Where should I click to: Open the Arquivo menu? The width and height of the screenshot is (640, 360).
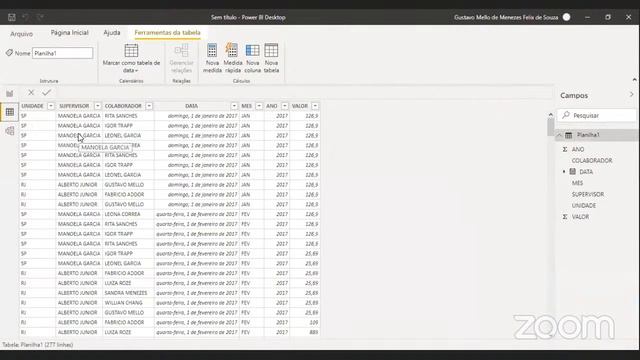pyautogui.click(x=22, y=34)
